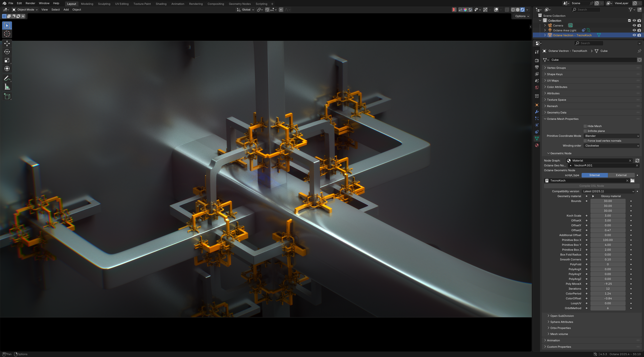Pick the Measure tool
This screenshot has width=644, height=357.
click(x=7, y=87)
